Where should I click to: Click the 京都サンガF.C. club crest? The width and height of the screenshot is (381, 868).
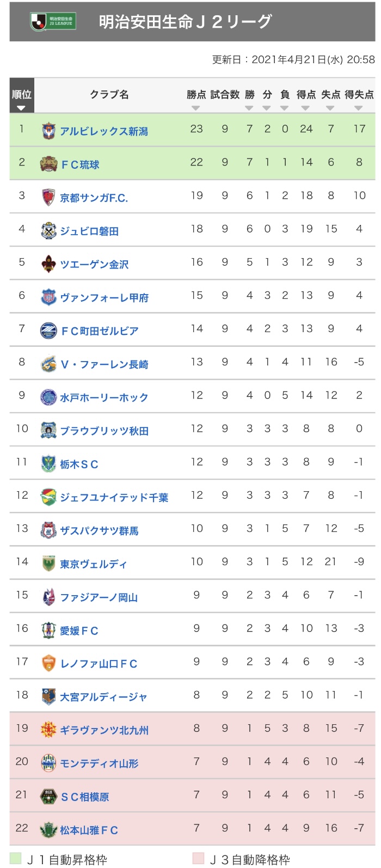pyautogui.click(x=49, y=197)
